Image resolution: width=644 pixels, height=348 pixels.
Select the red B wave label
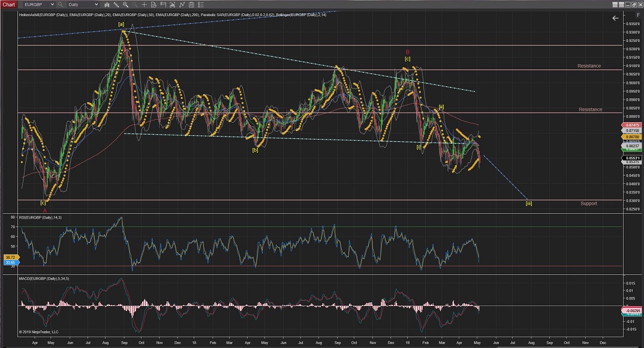click(x=407, y=52)
